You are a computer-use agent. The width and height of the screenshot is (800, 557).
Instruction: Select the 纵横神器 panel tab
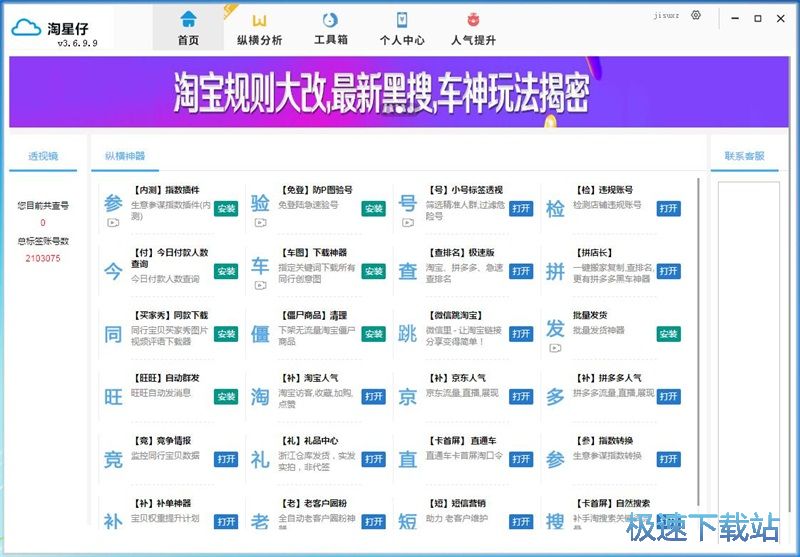click(x=125, y=156)
